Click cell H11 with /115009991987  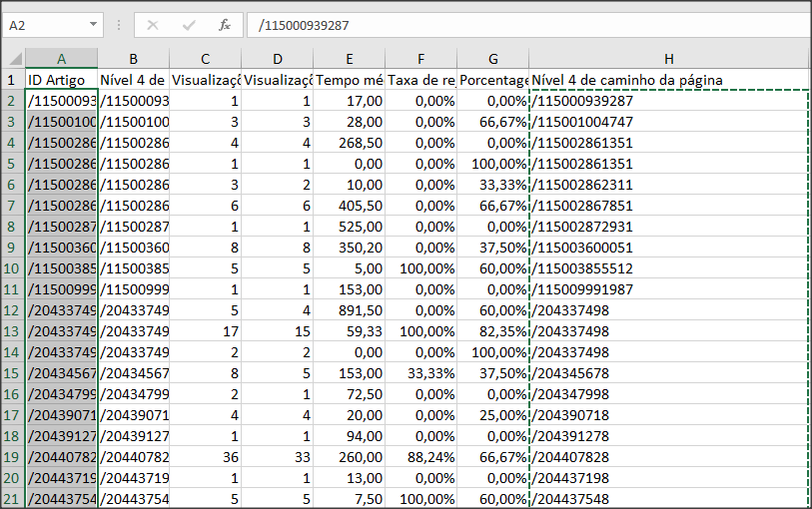coord(669,289)
